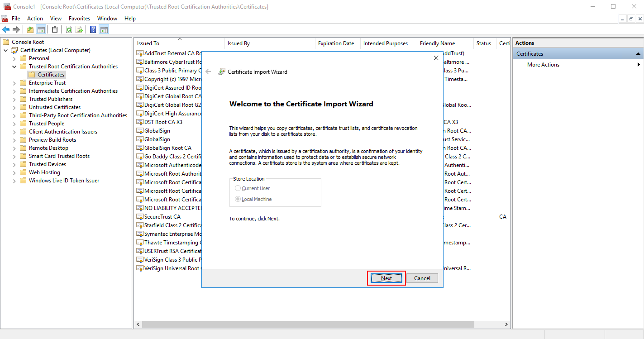Open the Action menu
Viewport: 644px width, 339px height.
(x=35, y=18)
